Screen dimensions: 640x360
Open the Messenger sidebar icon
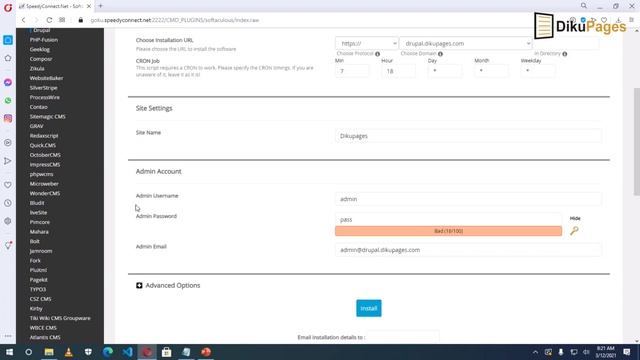click(8, 82)
